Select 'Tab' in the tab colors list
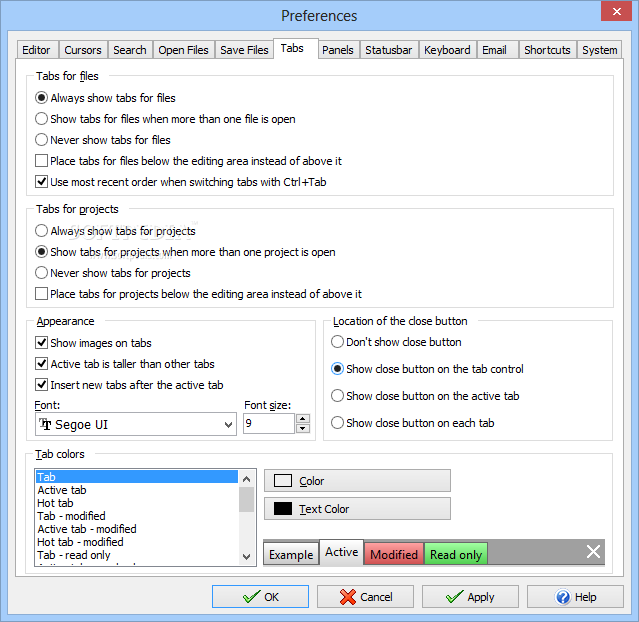This screenshot has height=622, width=639. 137,477
